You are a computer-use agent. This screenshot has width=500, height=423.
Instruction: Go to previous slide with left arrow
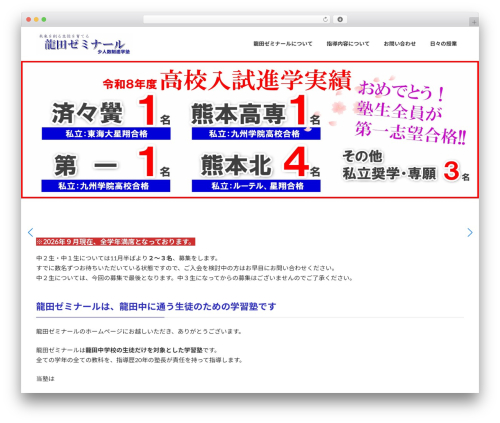(30, 232)
